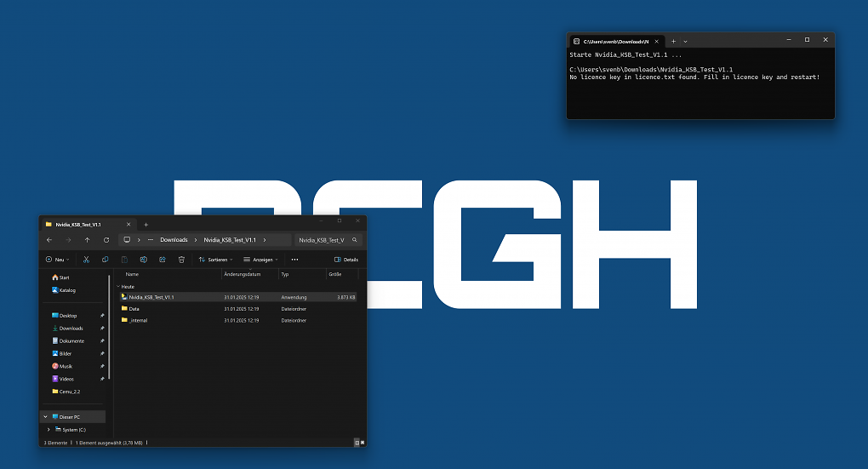Image resolution: width=868 pixels, height=469 pixels.
Task: Go back in Explorer navigation
Action: (49, 240)
